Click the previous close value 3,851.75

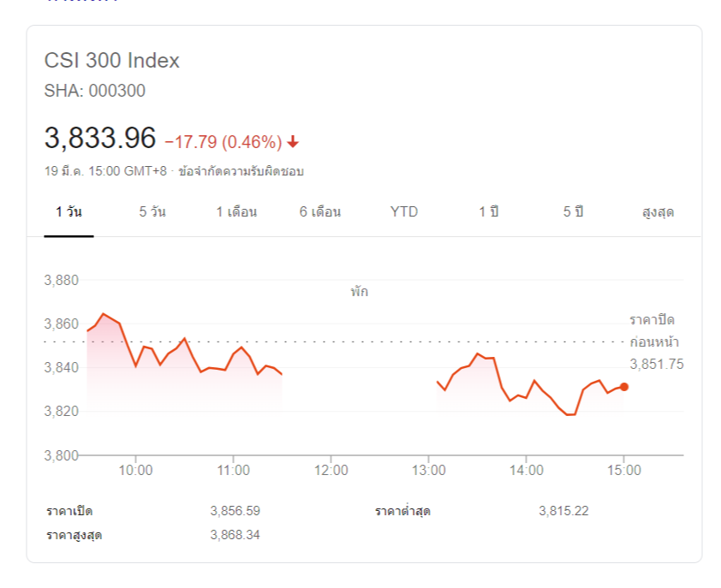point(657,365)
